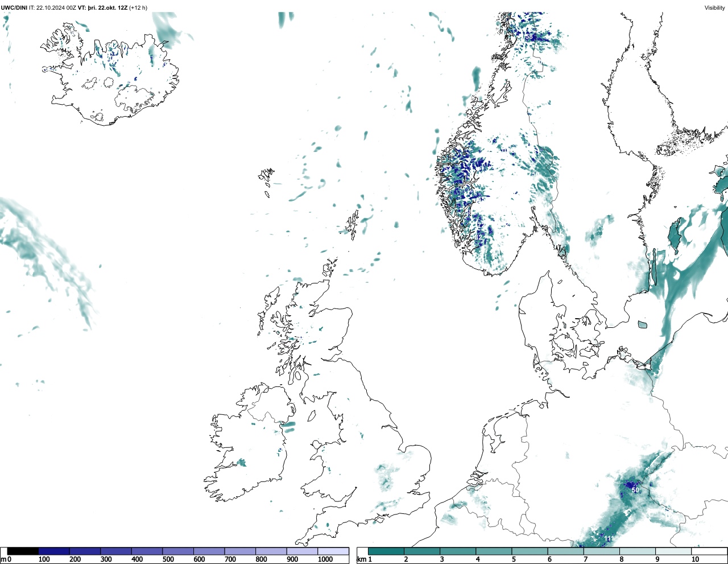
Task: Click the 2–3 km teal legend swatch
Action: 422,551
